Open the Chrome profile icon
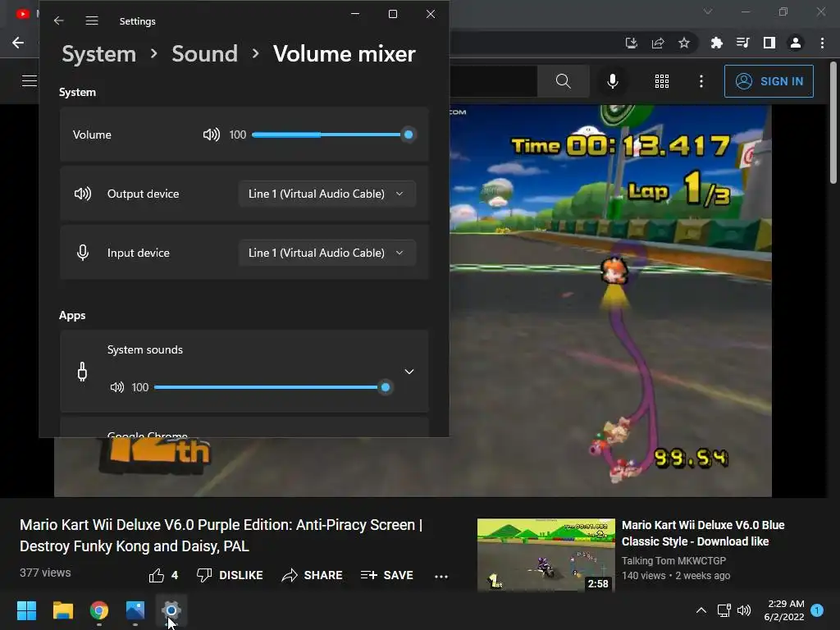 [796, 43]
